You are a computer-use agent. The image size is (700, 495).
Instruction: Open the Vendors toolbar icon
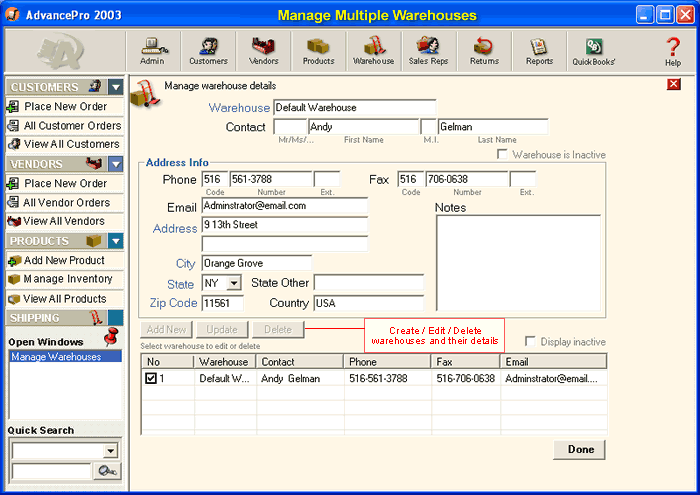pyautogui.click(x=263, y=51)
